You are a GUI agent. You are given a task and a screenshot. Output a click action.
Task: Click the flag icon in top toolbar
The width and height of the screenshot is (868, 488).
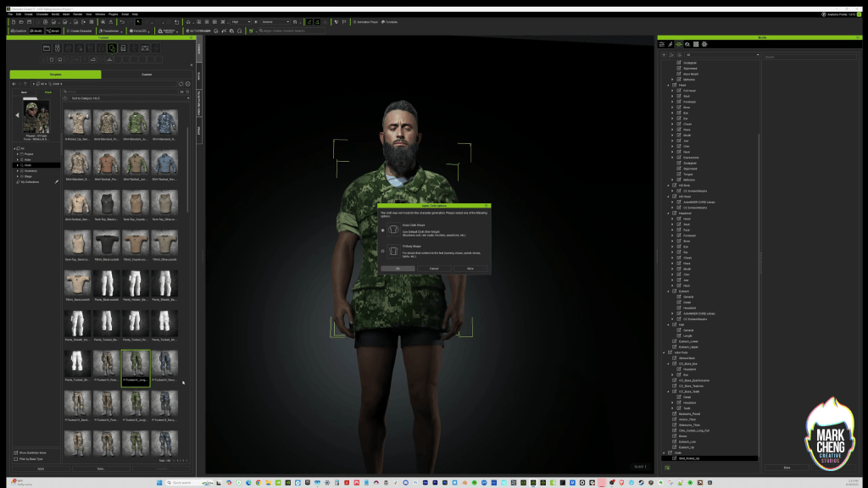(x=344, y=22)
